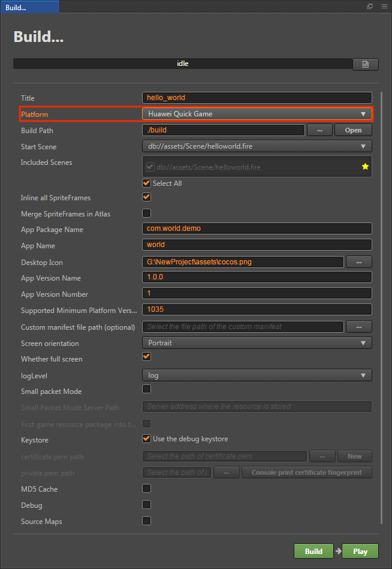Screen dimensions: 392x569
Task: Open the build log file icon
Action: click(366, 64)
